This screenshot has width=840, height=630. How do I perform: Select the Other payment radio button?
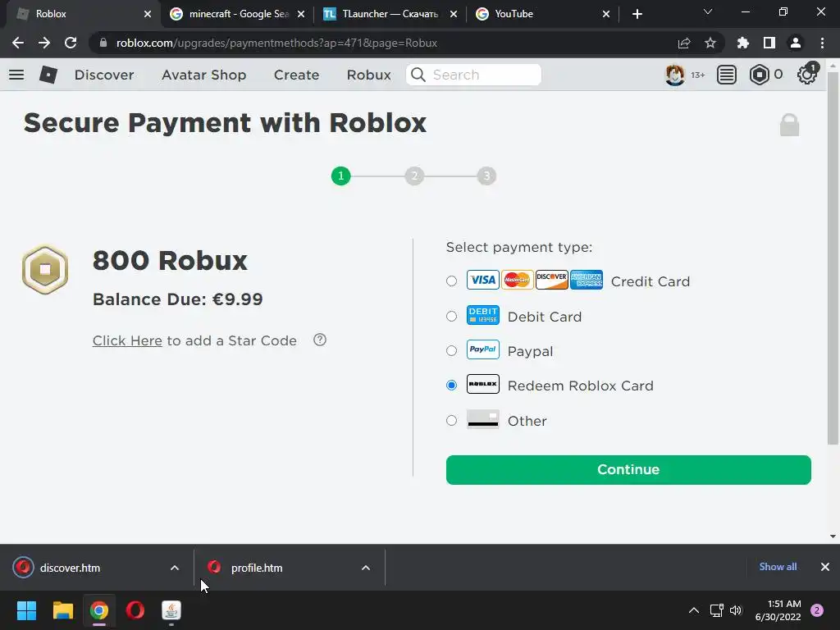click(x=452, y=421)
